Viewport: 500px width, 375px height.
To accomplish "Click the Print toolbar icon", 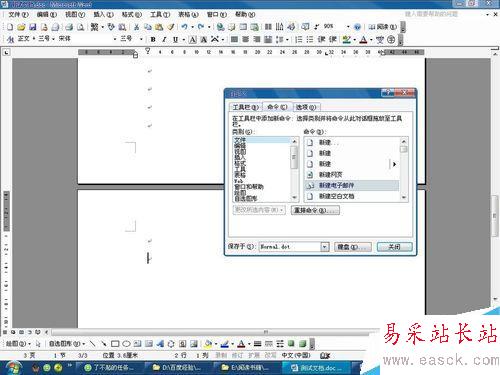I will pyautogui.click(x=69, y=27).
